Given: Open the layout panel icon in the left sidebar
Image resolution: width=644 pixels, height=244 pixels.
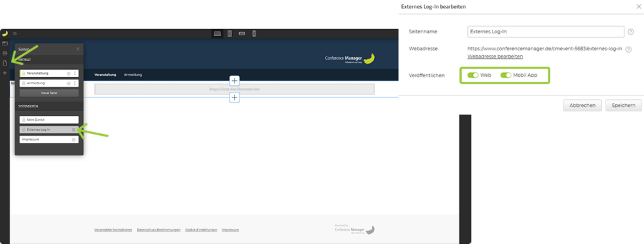Looking at the screenshot, I should tap(5, 43).
